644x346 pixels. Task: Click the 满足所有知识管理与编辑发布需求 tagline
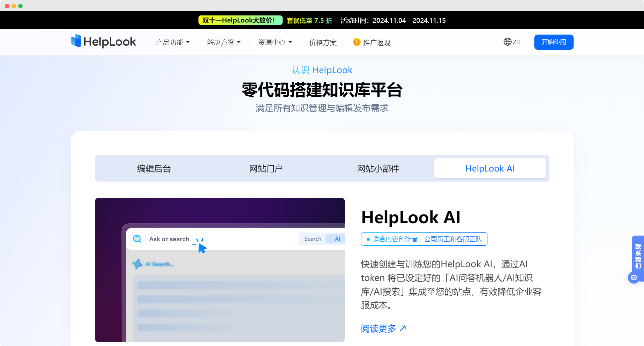point(322,108)
